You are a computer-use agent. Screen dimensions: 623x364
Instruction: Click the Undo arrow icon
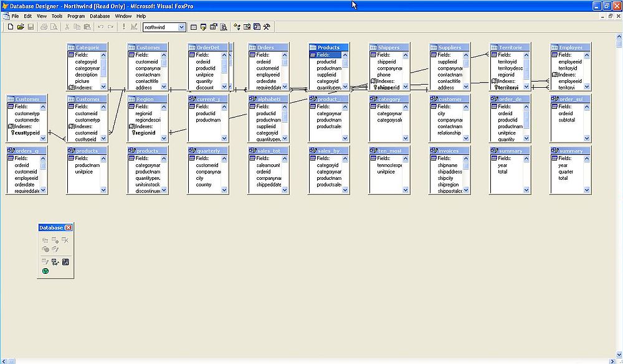pyautogui.click(x=100, y=27)
